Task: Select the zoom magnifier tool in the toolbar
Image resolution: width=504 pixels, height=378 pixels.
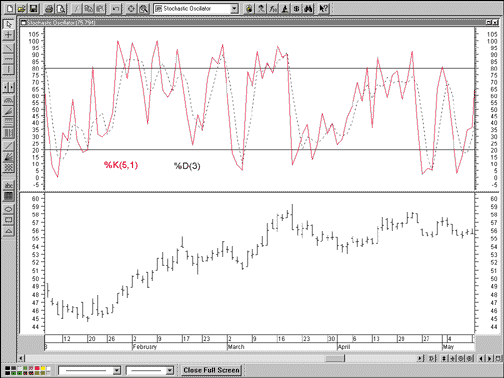Action: pyautogui.click(x=144, y=9)
